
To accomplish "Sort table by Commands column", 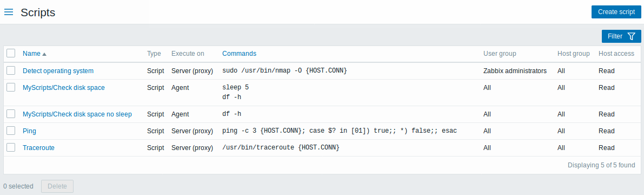I will [239, 54].
